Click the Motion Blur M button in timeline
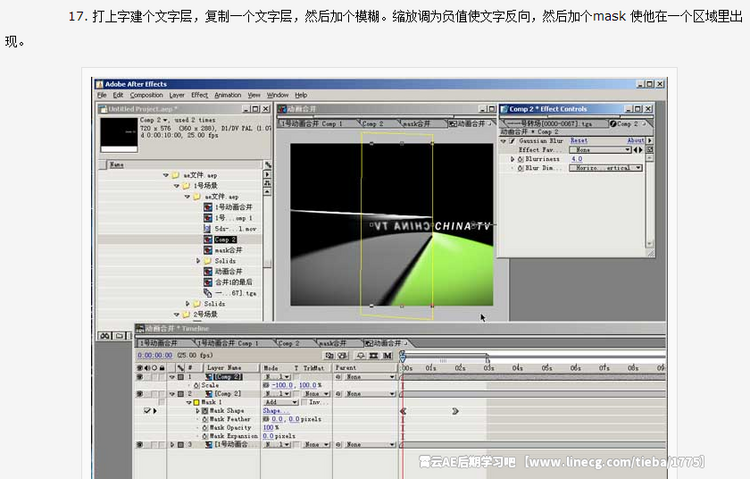The image size is (750, 479). [387, 356]
